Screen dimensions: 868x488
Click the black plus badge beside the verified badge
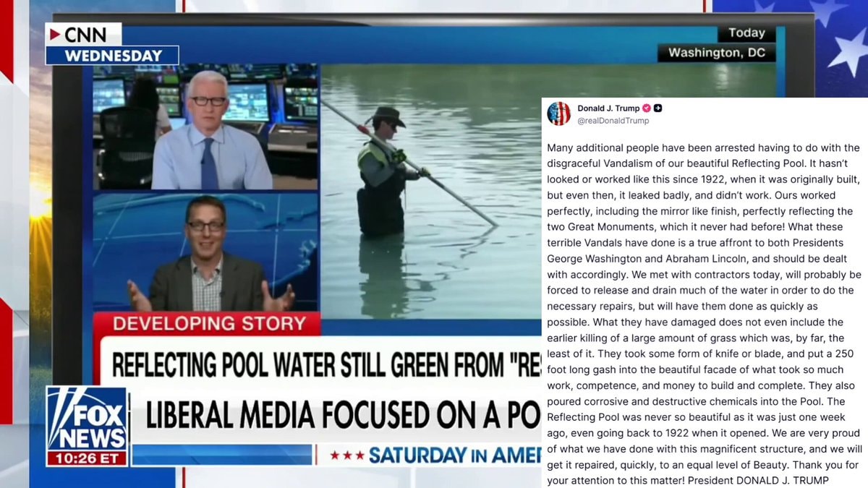click(x=658, y=108)
